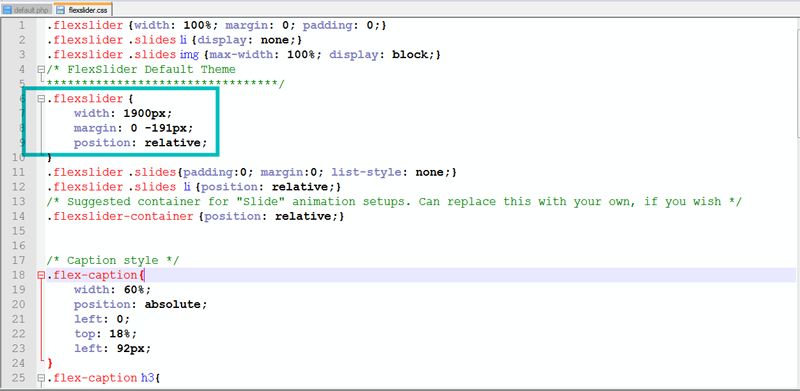Click line number 24 in the margin
The width and height of the screenshot is (800, 391).
[x=18, y=363]
